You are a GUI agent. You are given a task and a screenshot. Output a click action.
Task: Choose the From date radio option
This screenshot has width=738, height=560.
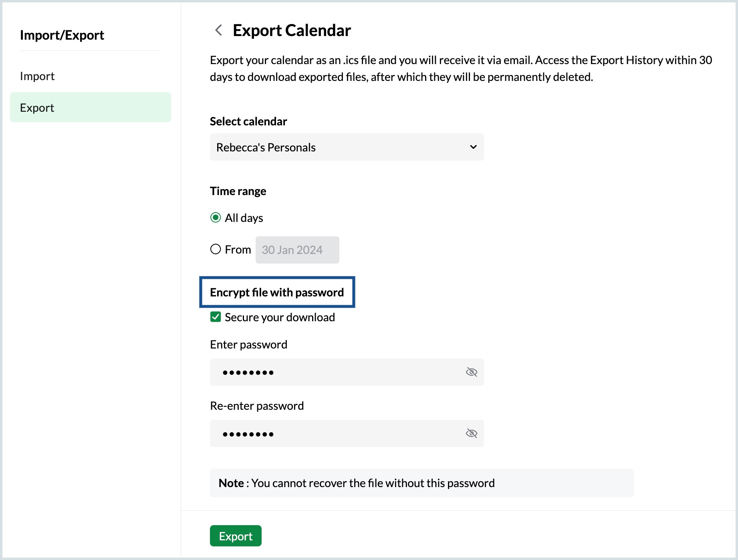coord(216,249)
